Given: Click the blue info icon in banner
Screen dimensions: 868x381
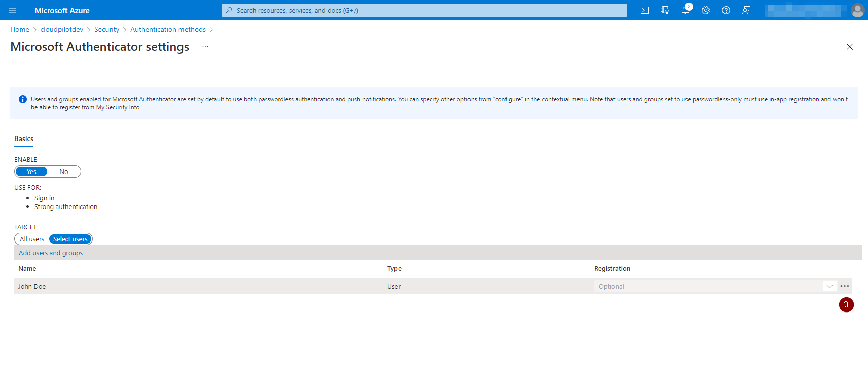Looking at the screenshot, I should [x=23, y=99].
